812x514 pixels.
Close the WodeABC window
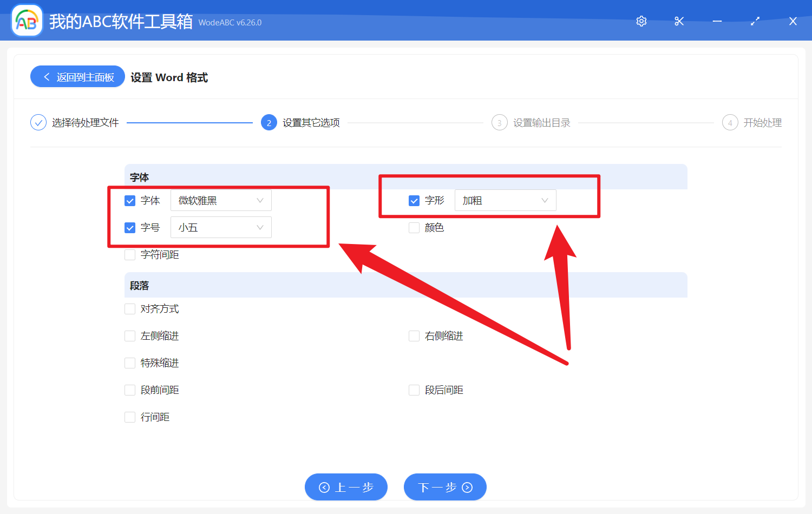pyautogui.click(x=793, y=21)
